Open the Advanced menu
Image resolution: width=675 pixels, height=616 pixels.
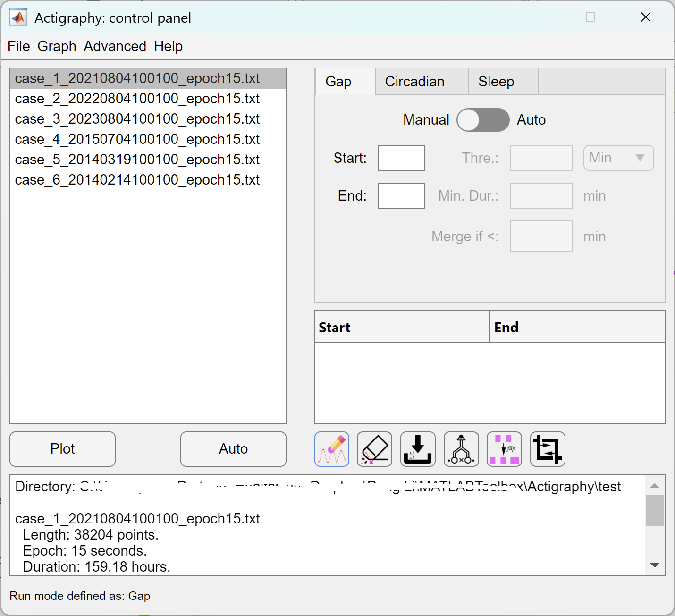coord(115,46)
